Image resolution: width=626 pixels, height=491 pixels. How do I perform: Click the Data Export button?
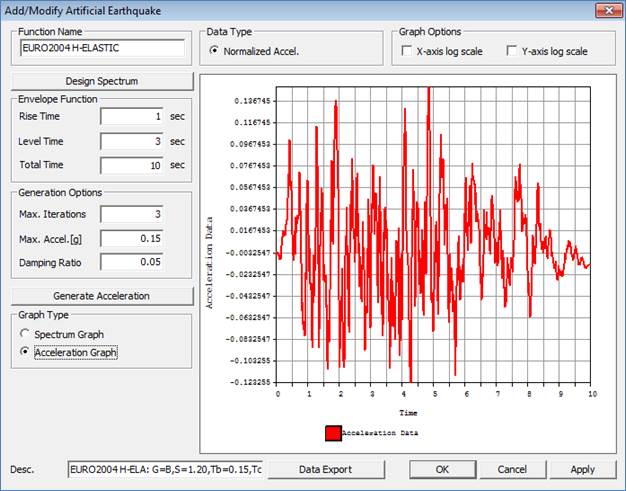coord(324,469)
